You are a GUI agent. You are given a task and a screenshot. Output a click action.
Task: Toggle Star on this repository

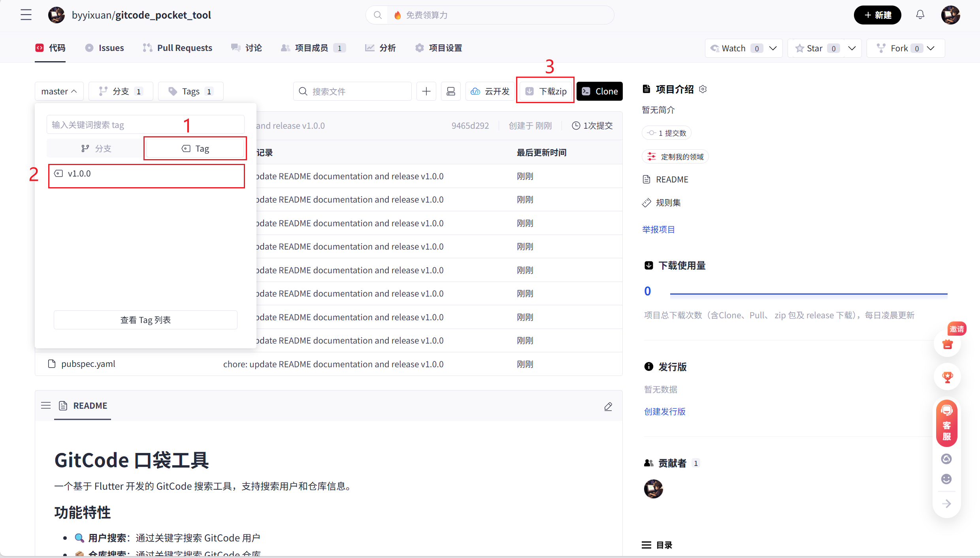(x=809, y=48)
